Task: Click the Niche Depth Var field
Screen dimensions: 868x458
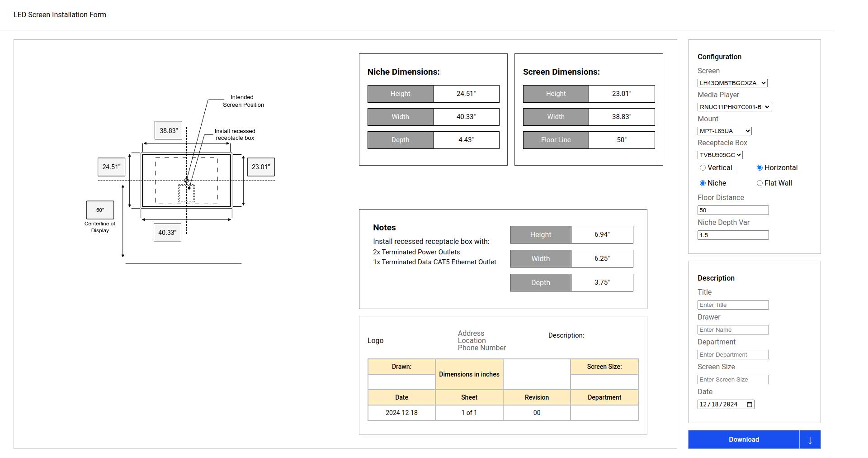Action: (x=733, y=235)
